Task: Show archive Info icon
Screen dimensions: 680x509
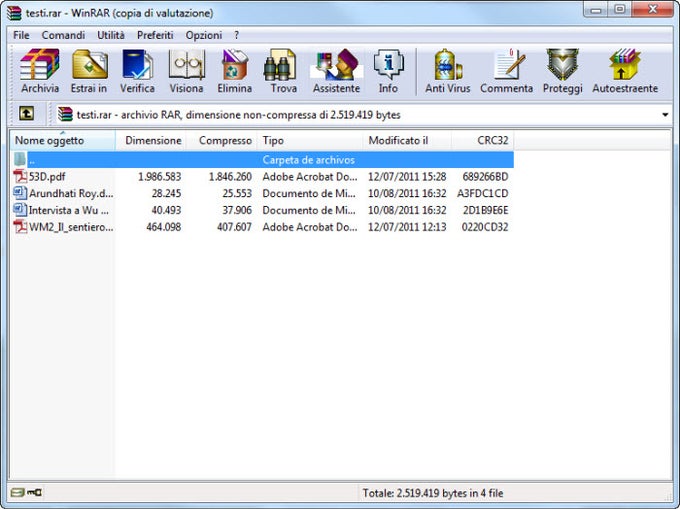Action: point(388,65)
